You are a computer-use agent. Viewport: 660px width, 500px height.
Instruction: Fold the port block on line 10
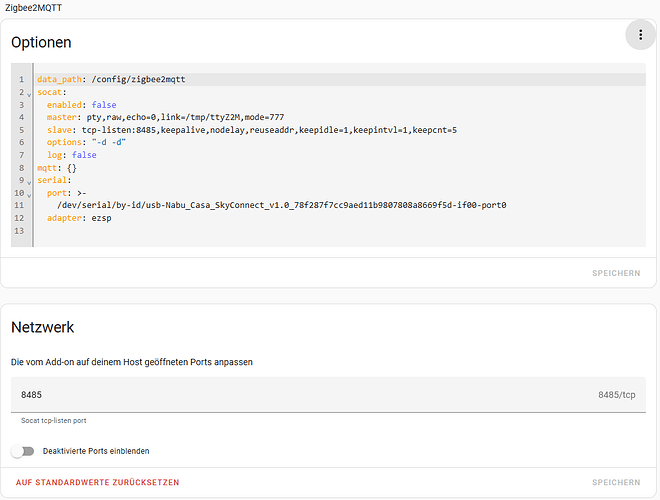coord(29,195)
